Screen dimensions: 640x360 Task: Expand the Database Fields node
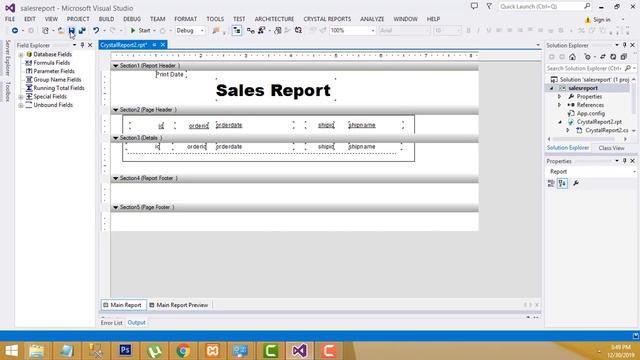21,54
